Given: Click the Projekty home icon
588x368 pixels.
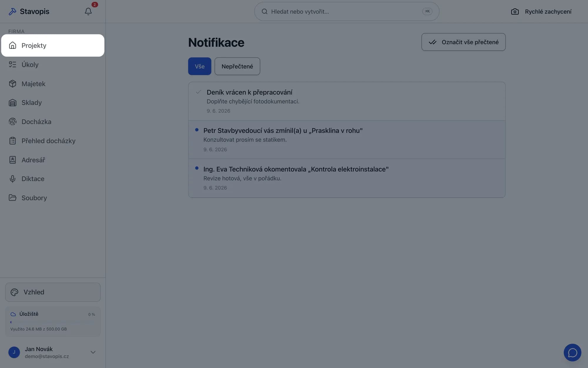Looking at the screenshot, I should [12, 45].
